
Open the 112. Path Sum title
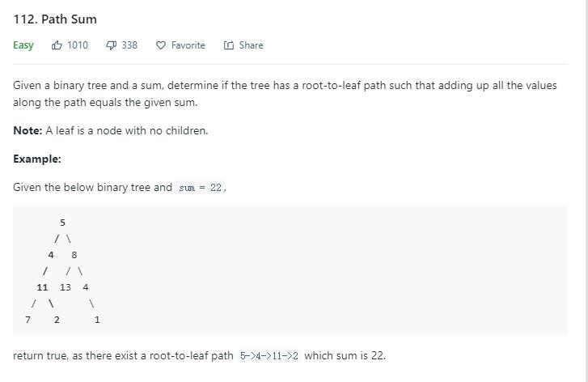[55, 19]
